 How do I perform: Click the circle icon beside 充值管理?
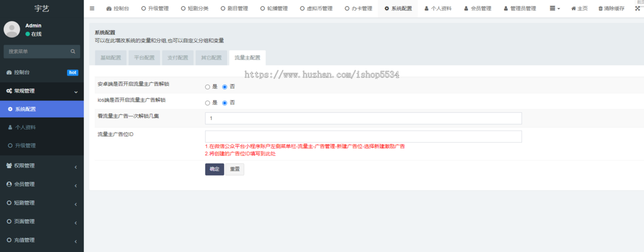pos(9,240)
